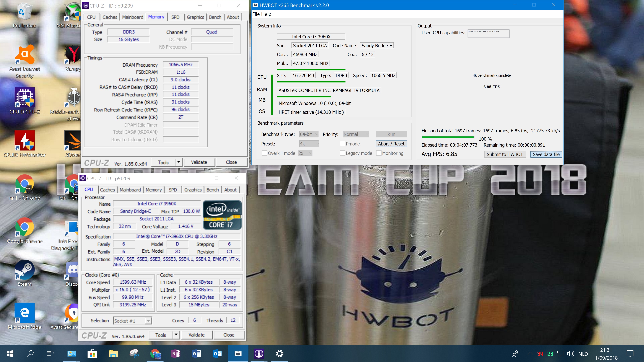Enable the Legacy mode checkbox
Screen dimensions: 644x362
(342, 153)
